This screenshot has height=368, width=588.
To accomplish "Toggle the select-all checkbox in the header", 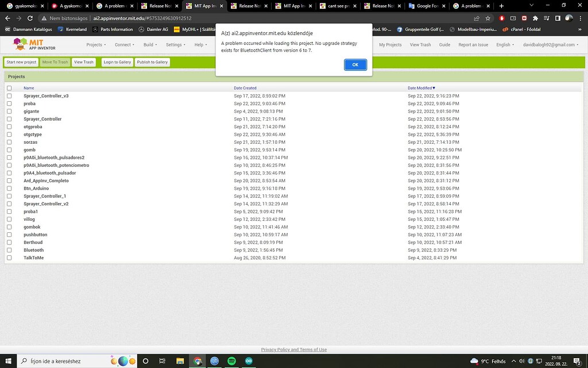I will 9,88.
